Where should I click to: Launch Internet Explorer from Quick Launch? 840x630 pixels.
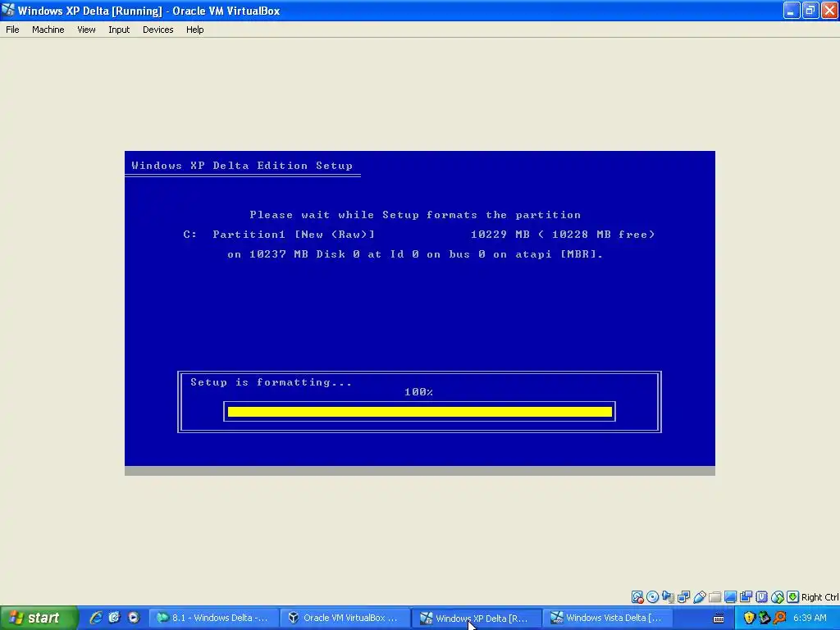pyautogui.click(x=96, y=618)
